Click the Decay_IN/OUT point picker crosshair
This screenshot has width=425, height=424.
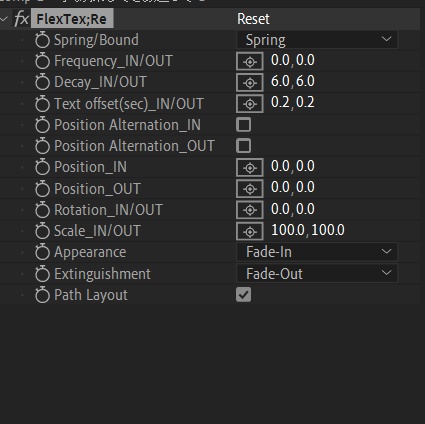pyautogui.click(x=250, y=82)
